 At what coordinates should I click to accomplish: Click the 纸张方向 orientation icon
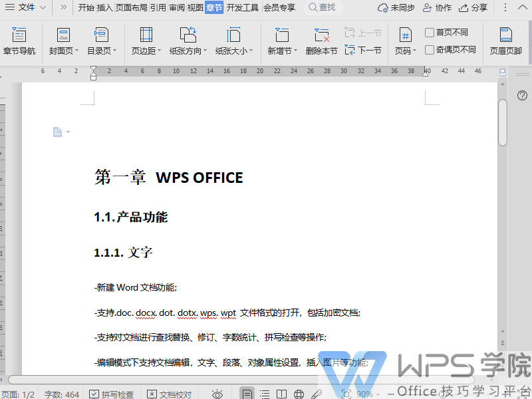(x=188, y=35)
